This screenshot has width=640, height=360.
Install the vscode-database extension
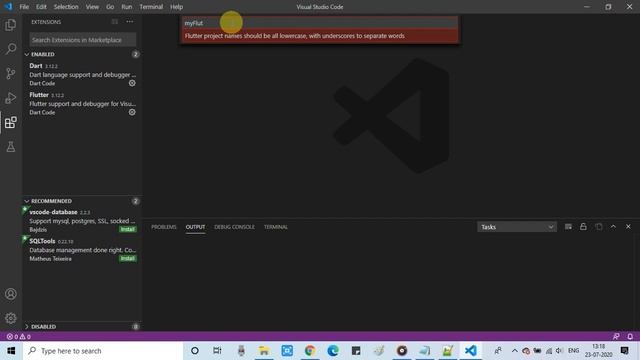coord(128,229)
